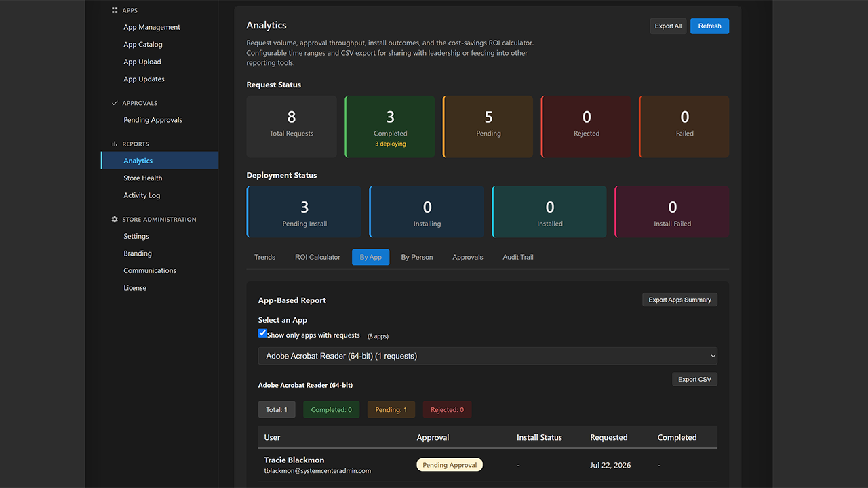Click the Reports bar chart icon

point(115,144)
